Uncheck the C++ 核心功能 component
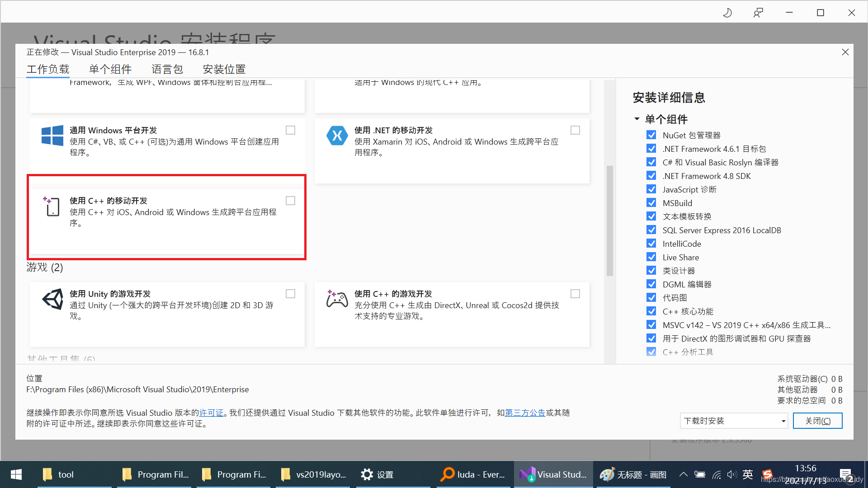This screenshot has height=488, width=868. (651, 311)
